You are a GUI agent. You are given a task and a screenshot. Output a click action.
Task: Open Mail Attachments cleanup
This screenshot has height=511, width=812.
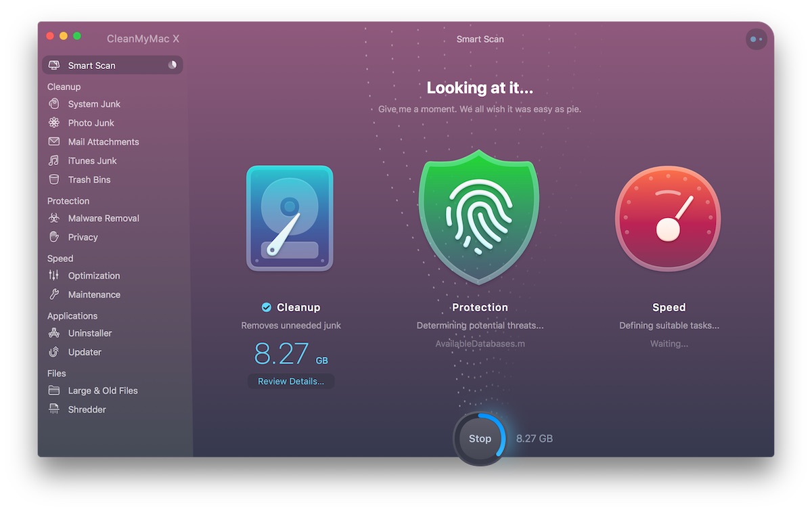104,141
